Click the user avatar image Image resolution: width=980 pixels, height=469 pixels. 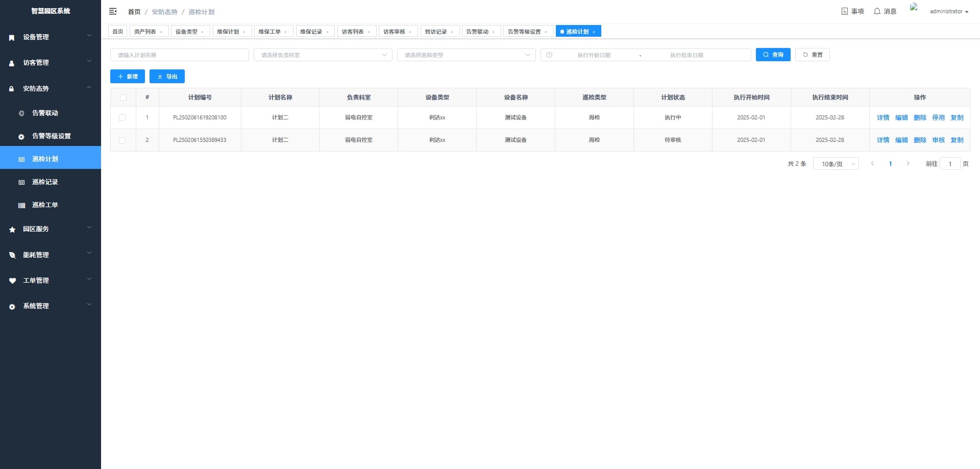914,7
